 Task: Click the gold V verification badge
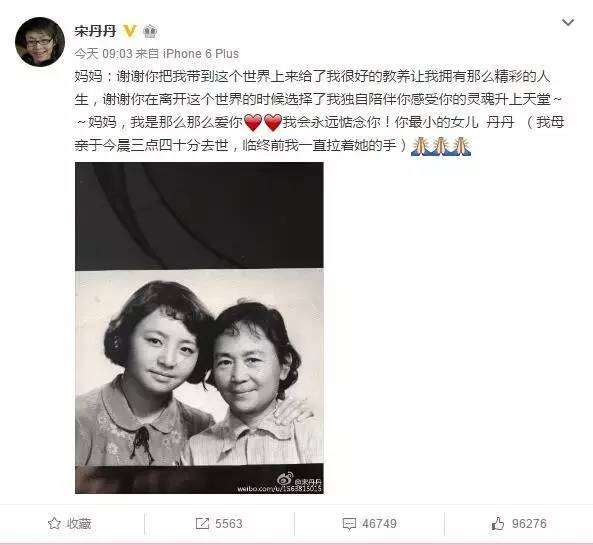[x=130, y=31]
